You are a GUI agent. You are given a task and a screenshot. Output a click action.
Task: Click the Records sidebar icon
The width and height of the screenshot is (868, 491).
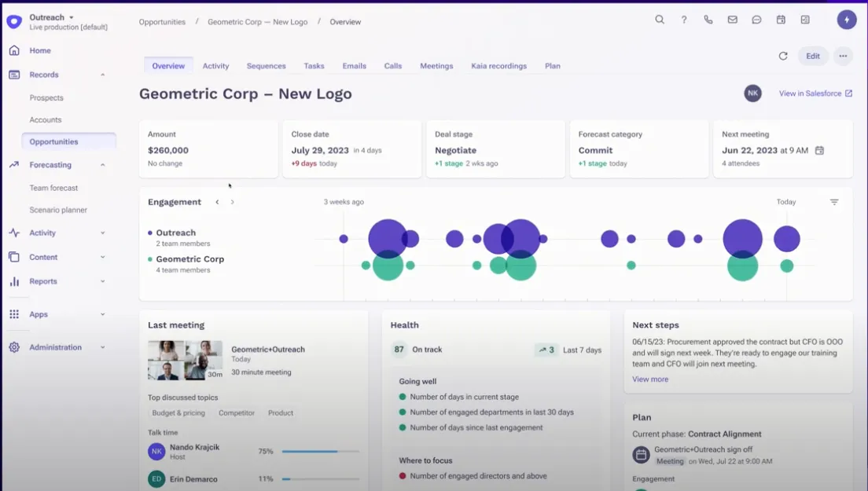(x=14, y=75)
